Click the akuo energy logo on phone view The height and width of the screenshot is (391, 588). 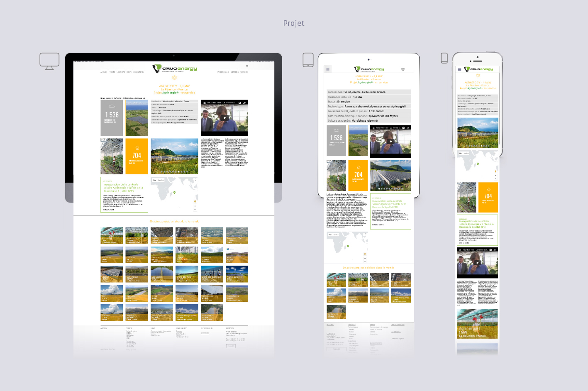point(478,69)
